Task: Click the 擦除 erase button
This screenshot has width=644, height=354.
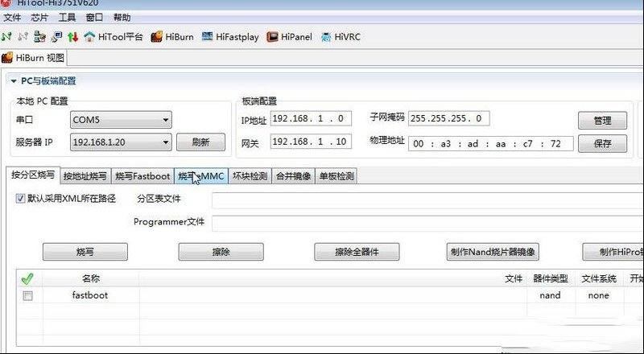Action: (221, 252)
